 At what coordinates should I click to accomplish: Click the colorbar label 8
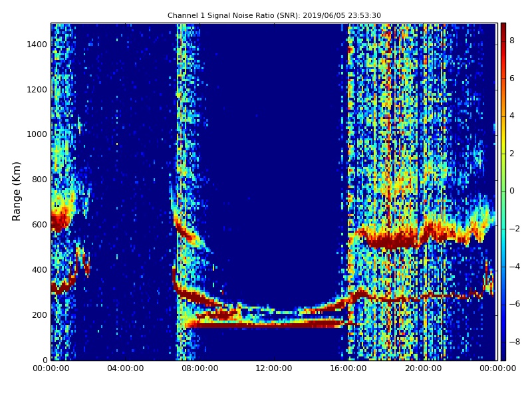pyautogui.click(x=512, y=41)
